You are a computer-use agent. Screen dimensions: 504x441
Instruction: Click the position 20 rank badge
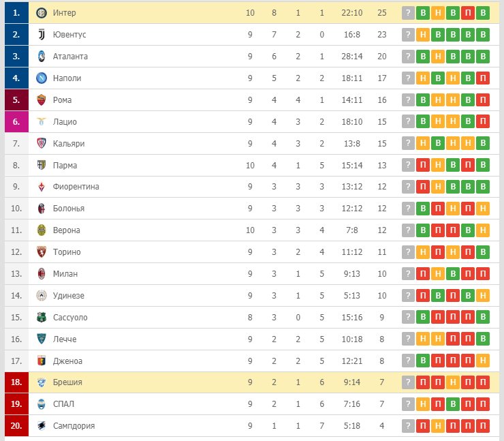coord(16,426)
